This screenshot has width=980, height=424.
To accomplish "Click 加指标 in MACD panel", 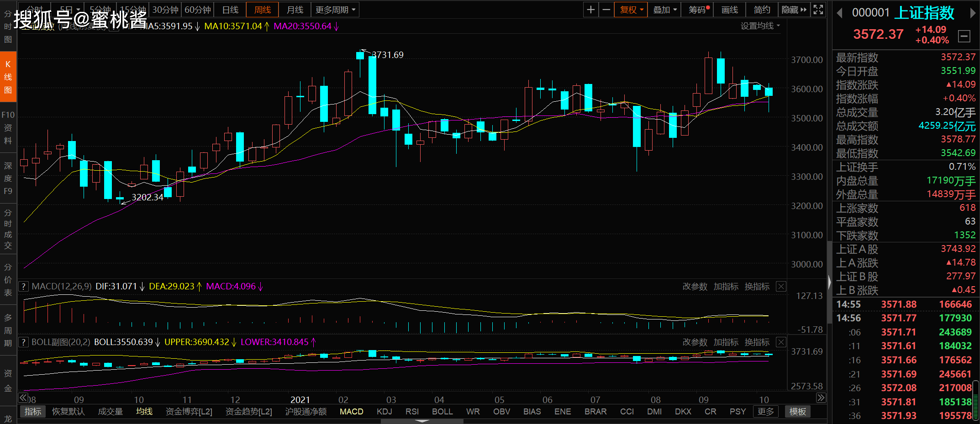I will coord(726,287).
